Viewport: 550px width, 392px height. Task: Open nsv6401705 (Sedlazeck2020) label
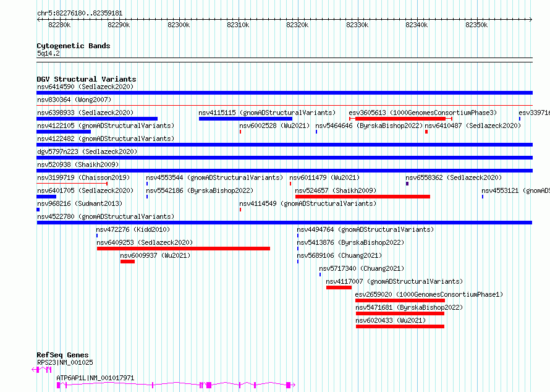(x=85, y=190)
